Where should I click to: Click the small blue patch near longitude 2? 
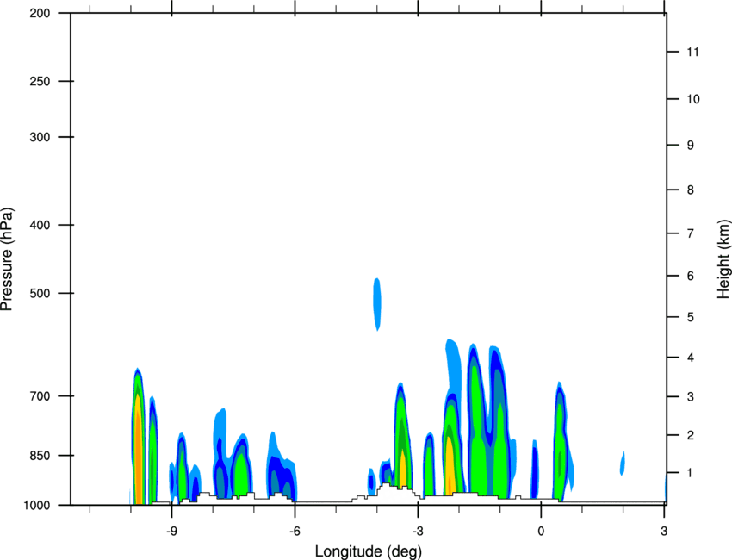tap(623, 464)
